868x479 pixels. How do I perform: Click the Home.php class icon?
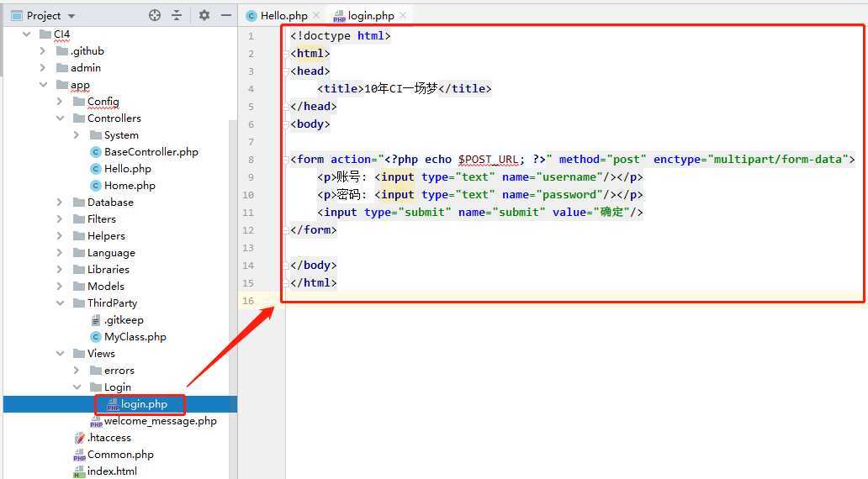[96, 185]
